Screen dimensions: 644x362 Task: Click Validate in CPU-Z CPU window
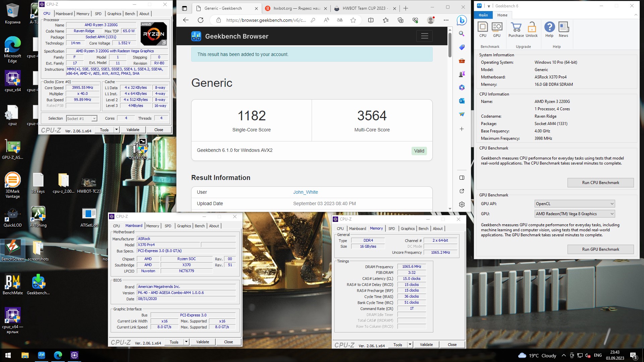coord(133,130)
